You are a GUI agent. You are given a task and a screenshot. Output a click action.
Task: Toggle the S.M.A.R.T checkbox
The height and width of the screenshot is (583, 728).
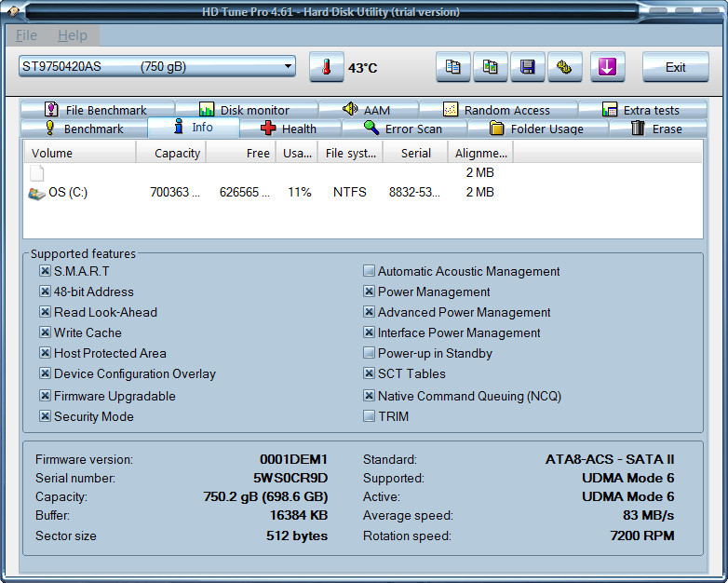[x=45, y=271]
